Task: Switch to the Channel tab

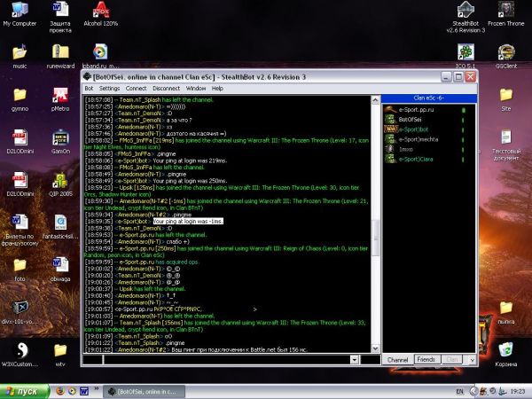Action: tap(397, 360)
